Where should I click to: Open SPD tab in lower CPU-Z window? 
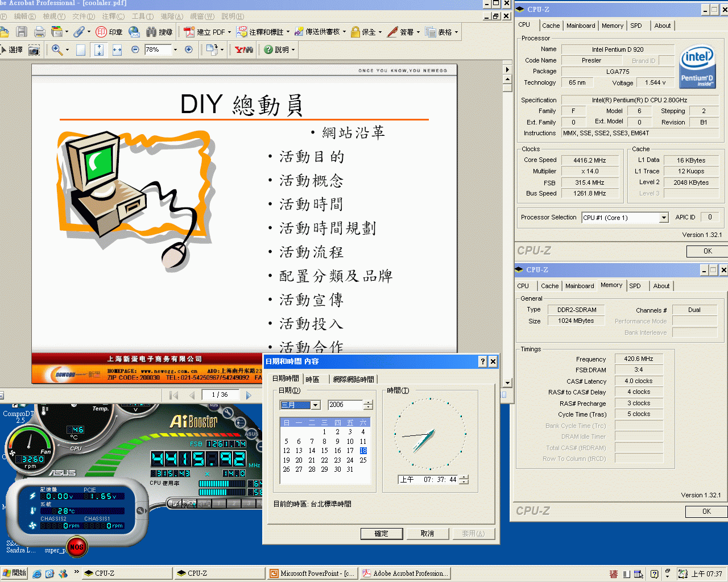pos(635,286)
